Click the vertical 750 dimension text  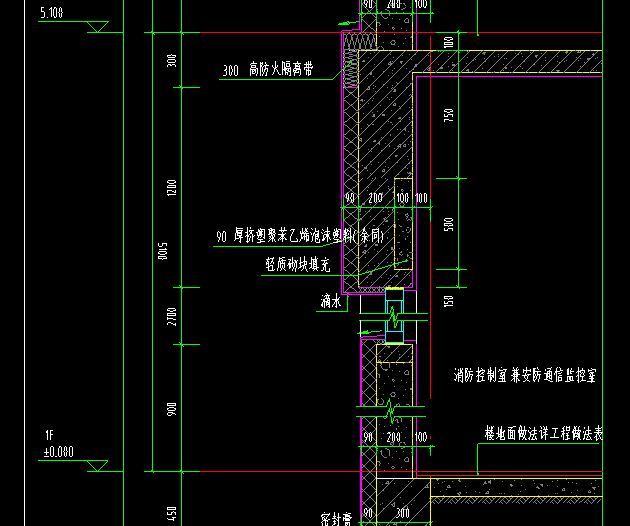pos(449,115)
